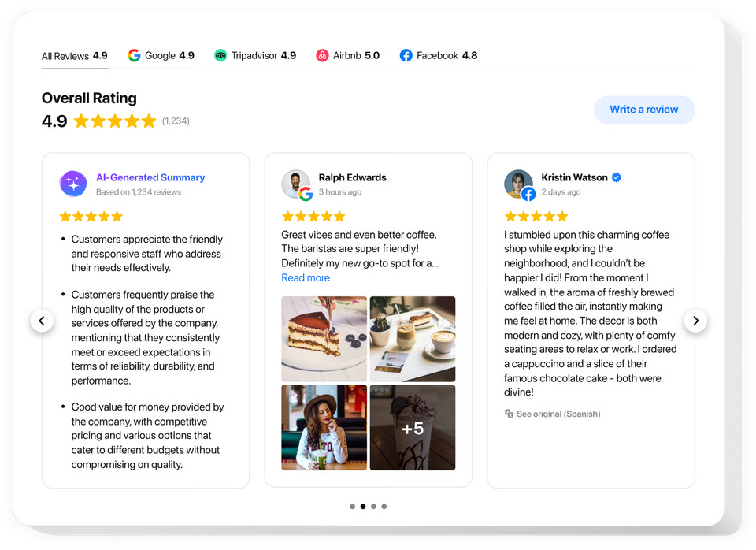The width and height of the screenshot is (756, 550).
Task: Click the Google logo in the tabs
Action: point(135,56)
